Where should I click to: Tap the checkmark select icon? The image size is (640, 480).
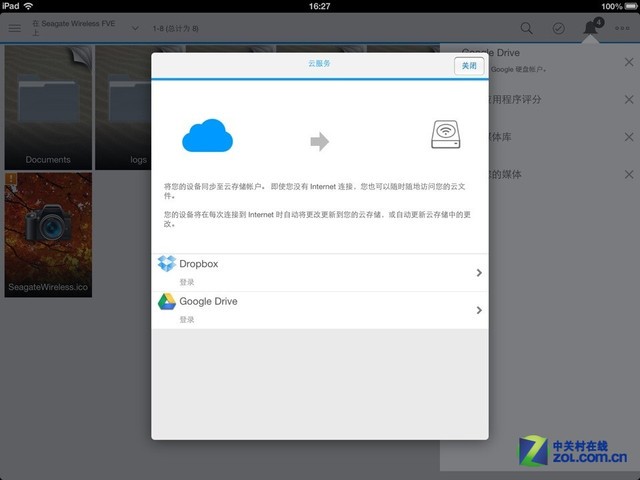tap(558, 28)
